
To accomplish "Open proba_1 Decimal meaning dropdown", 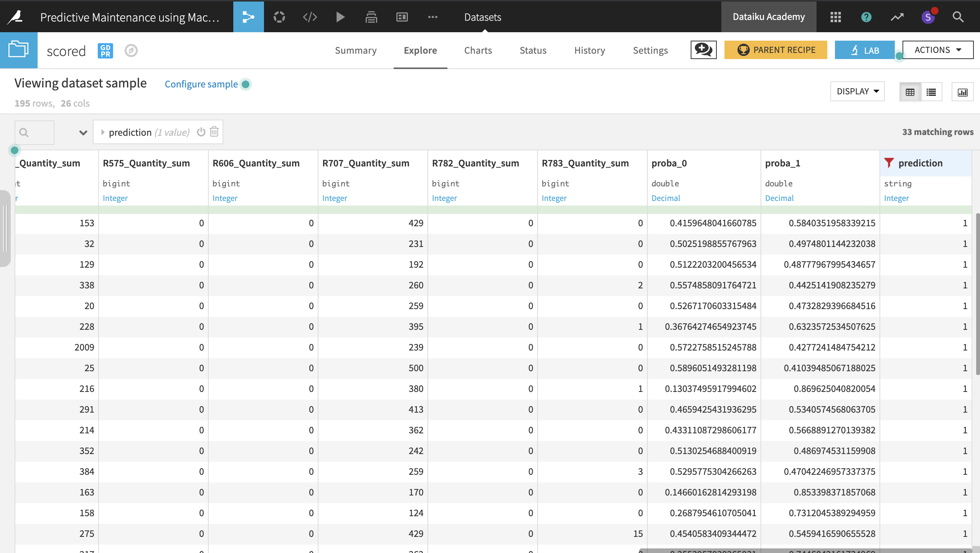I will click(779, 198).
